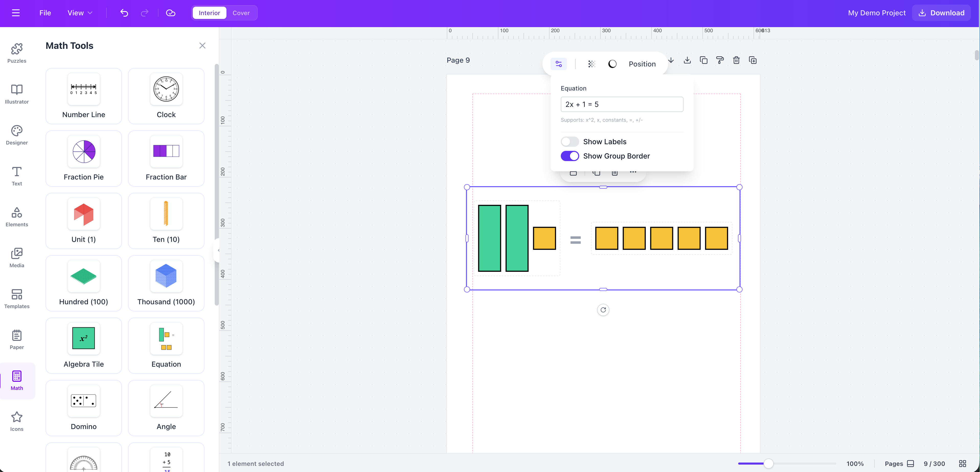Viewport: 980px width, 472px height.
Task: Enable Show Labels
Action: [569, 141]
